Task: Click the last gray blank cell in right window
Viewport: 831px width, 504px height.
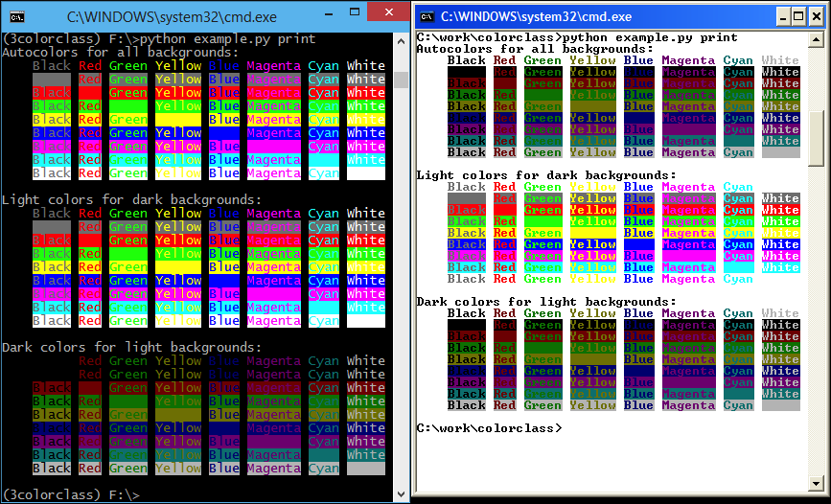Action: pos(780,405)
